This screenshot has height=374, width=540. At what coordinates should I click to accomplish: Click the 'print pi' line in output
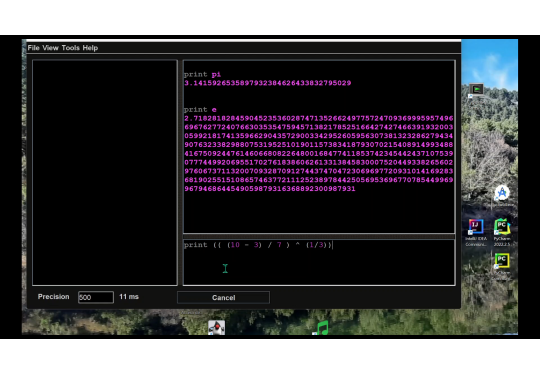click(202, 74)
